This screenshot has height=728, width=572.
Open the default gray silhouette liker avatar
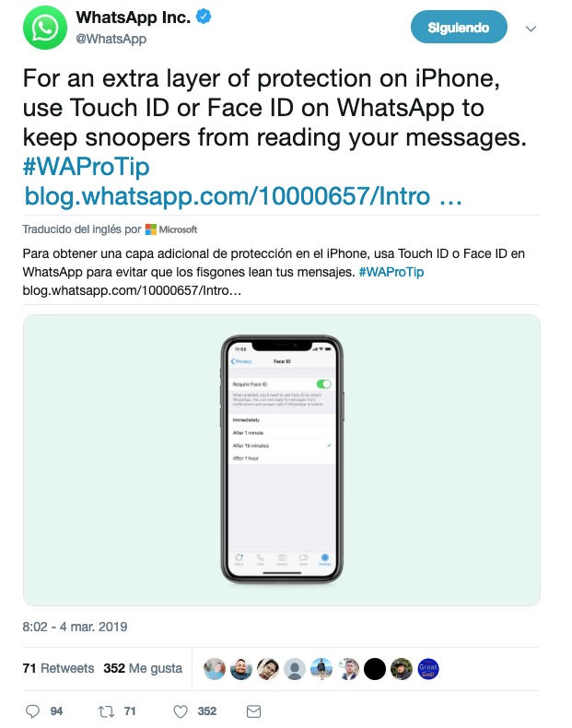point(295,669)
